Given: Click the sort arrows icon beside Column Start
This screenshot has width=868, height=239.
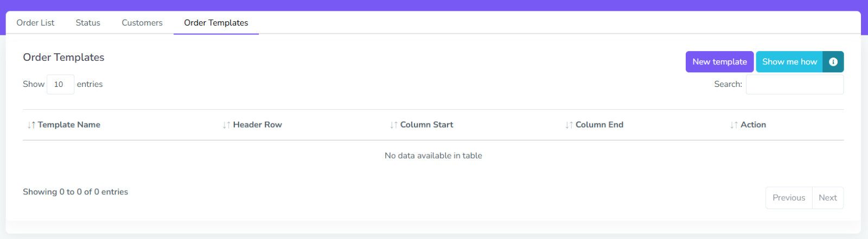Looking at the screenshot, I should [x=393, y=125].
